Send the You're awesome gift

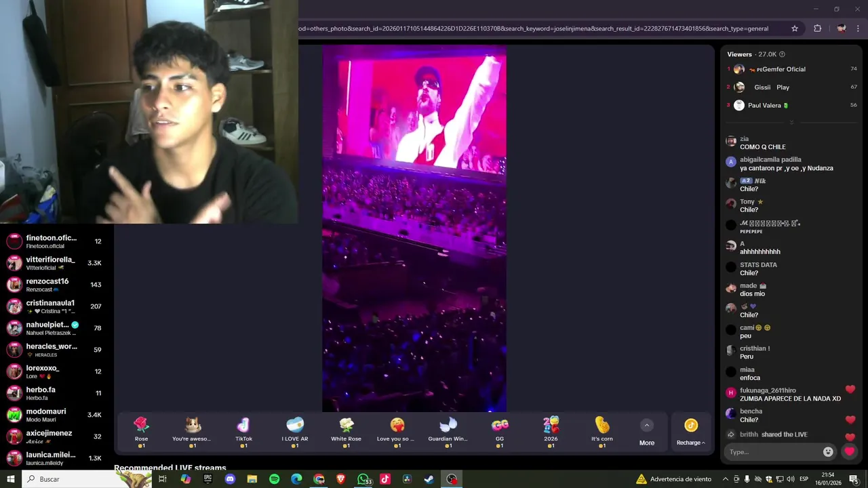pos(192,432)
